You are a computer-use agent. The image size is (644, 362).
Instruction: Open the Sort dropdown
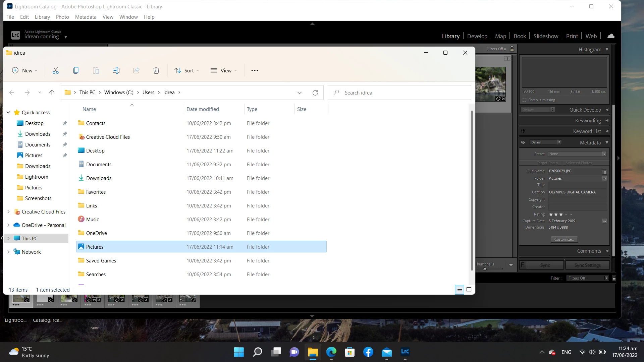point(187,70)
